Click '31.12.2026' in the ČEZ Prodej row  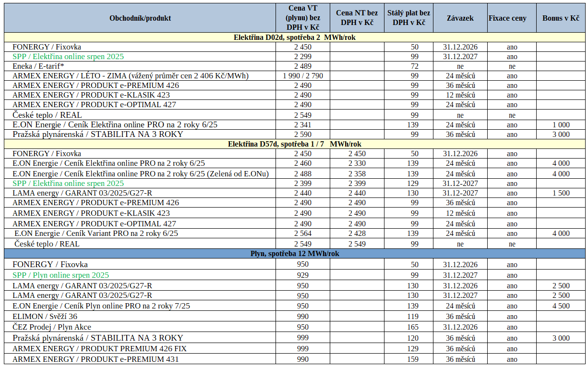460,327
